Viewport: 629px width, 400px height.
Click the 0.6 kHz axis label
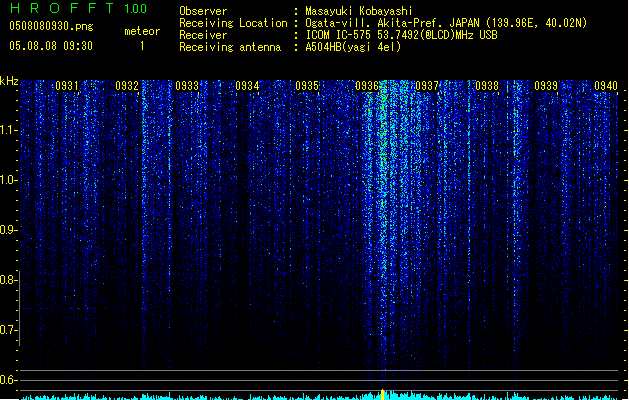click(8, 380)
